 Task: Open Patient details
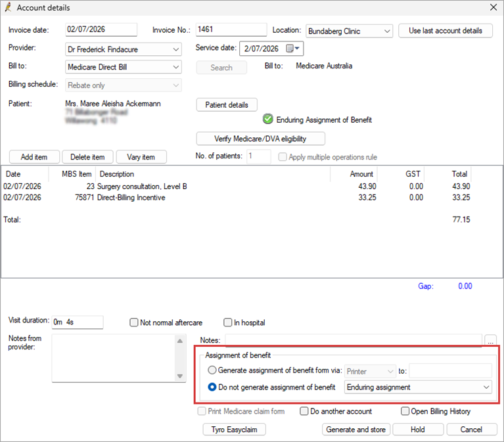pyautogui.click(x=227, y=105)
